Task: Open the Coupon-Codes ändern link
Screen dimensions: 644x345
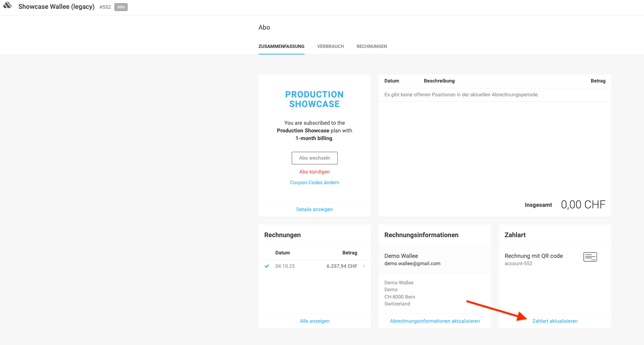Action: click(x=315, y=182)
